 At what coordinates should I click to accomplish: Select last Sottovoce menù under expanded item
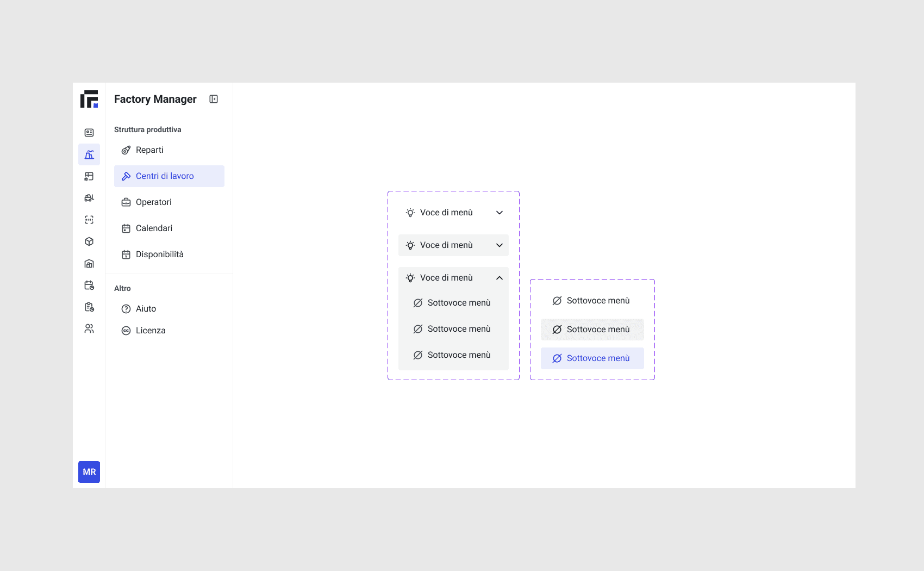pyautogui.click(x=453, y=355)
